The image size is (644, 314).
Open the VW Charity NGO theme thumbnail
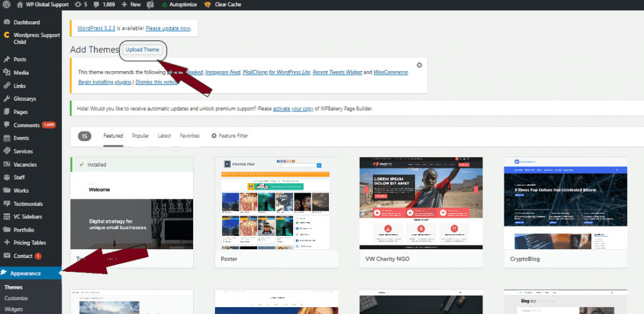pyautogui.click(x=421, y=203)
